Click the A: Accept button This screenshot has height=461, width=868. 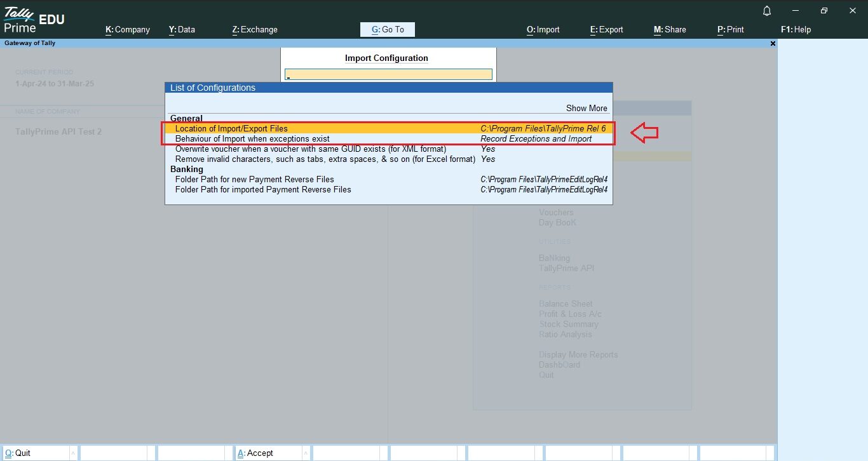click(x=268, y=453)
